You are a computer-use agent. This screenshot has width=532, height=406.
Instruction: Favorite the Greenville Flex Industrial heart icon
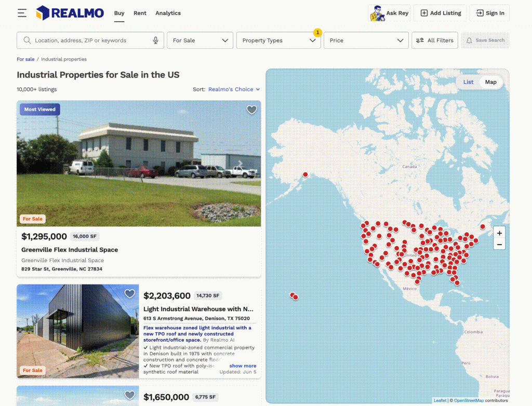(251, 110)
